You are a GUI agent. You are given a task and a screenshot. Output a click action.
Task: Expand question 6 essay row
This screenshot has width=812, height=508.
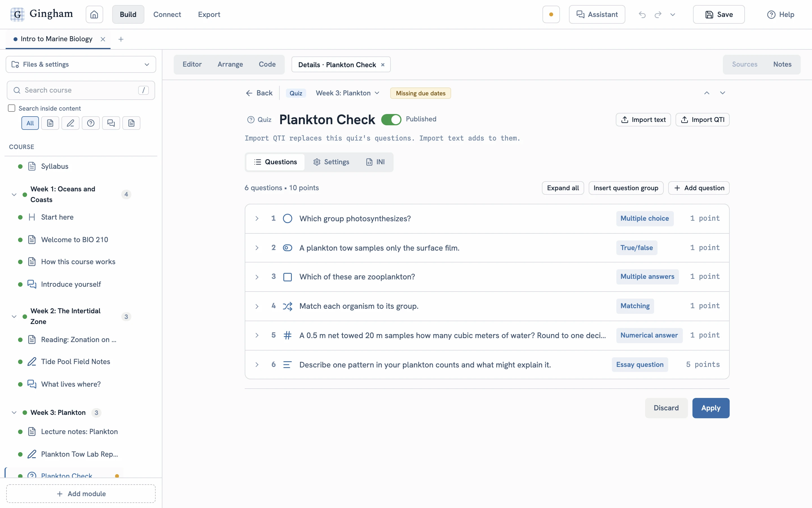[257, 365]
